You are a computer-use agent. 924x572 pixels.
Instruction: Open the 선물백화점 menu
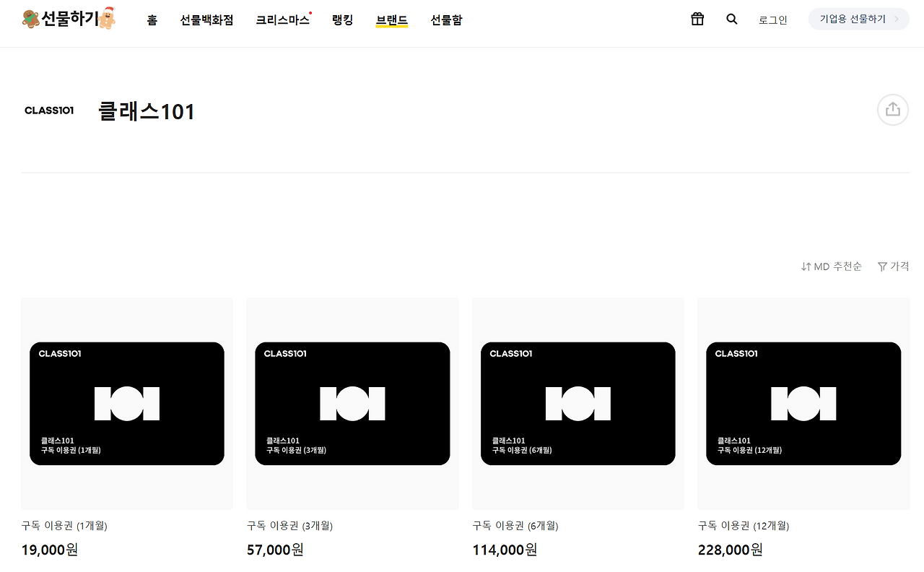[206, 20]
